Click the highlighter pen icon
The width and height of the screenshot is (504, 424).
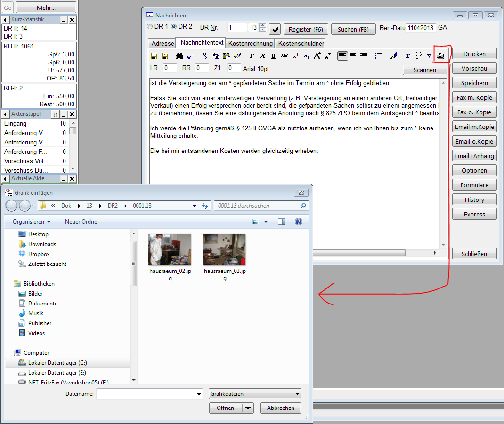tap(394, 56)
